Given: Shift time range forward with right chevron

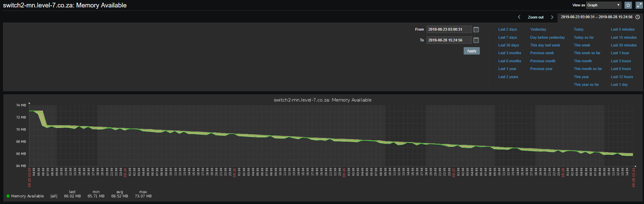Looking at the screenshot, I should (x=552, y=17).
